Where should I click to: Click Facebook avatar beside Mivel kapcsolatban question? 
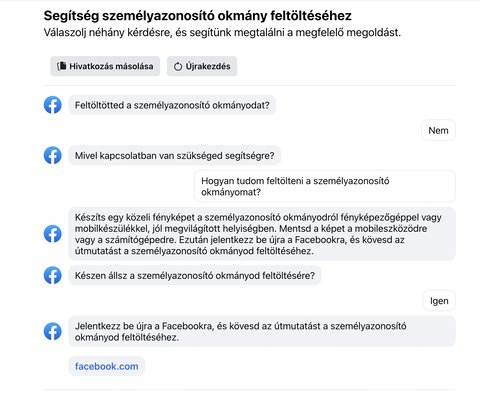(x=53, y=155)
